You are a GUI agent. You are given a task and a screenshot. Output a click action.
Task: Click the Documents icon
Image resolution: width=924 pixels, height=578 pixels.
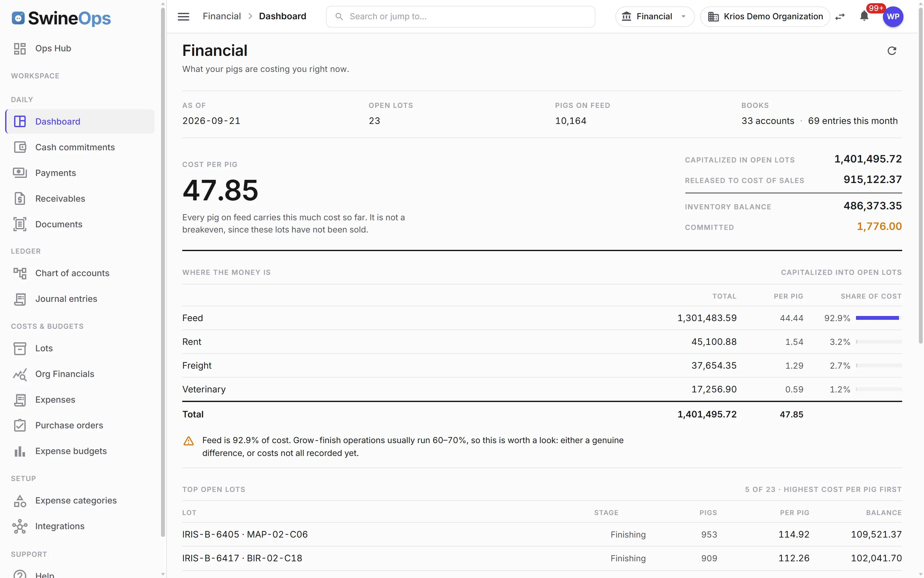[20, 224]
